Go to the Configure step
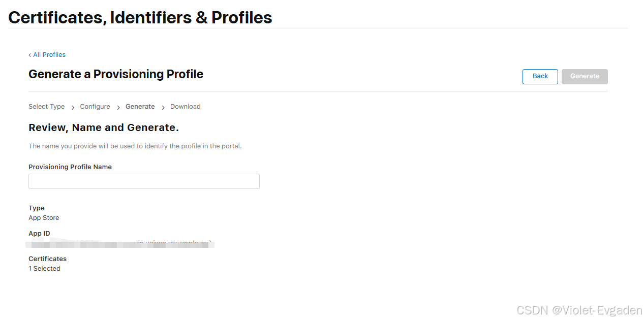Image resolution: width=644 pixels, height=321 pixels. coord(95,107)
